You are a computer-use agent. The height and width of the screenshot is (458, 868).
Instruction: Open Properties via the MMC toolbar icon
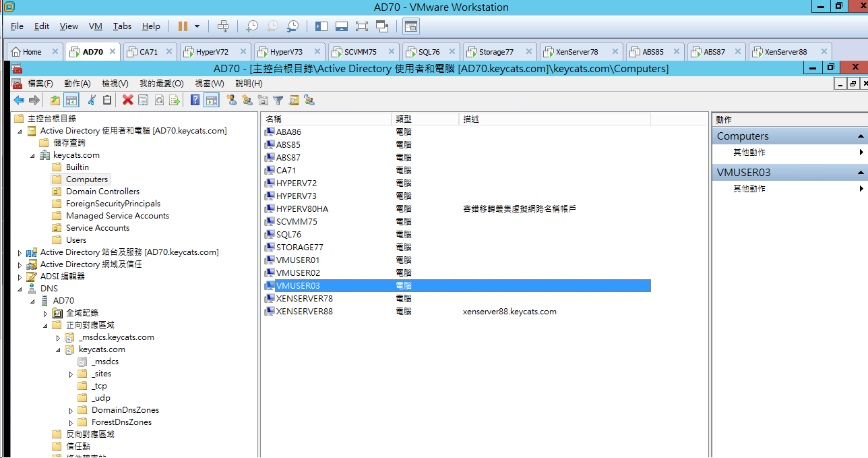[143, 101]
